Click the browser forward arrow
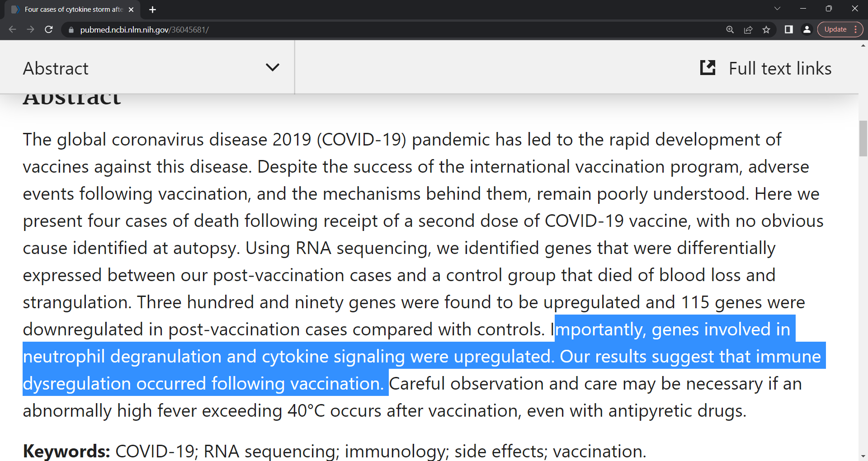 click(x=30, y=29)
